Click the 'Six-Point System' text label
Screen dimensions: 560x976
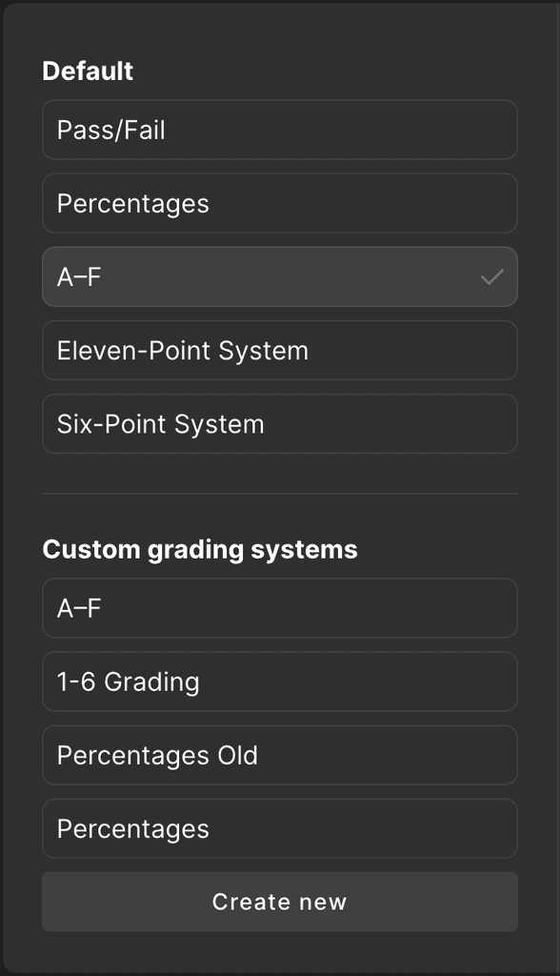pyautogui.click(x=161, y=424)
